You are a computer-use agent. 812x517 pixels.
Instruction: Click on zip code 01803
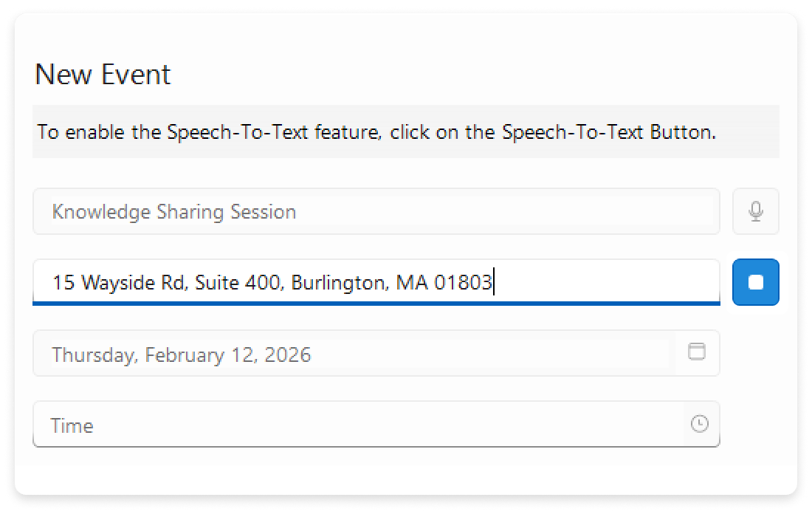463,283
